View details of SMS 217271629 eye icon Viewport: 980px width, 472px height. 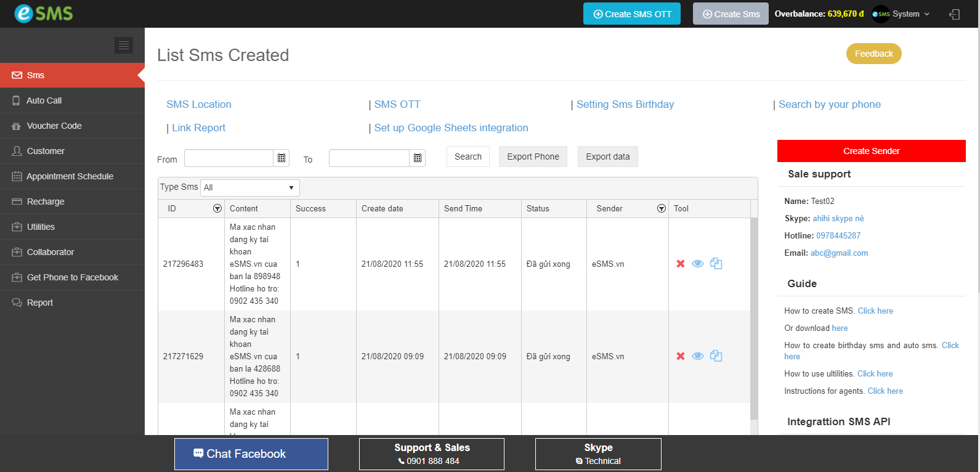coord(698,356)
